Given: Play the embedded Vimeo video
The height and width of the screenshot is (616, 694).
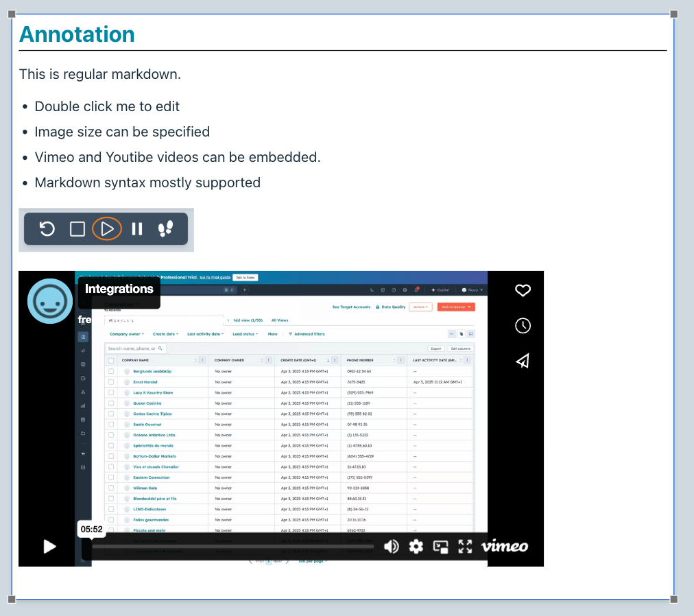Looking at the screenshot, I should (x=49, y=546).
